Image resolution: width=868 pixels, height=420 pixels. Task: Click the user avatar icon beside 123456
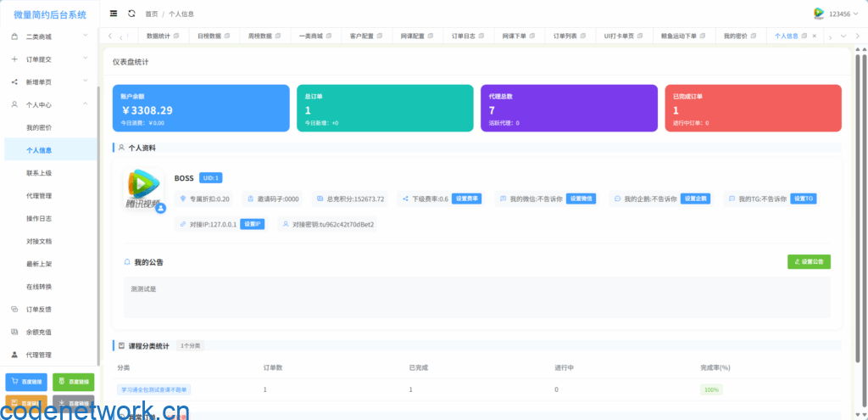click(819, 14)
